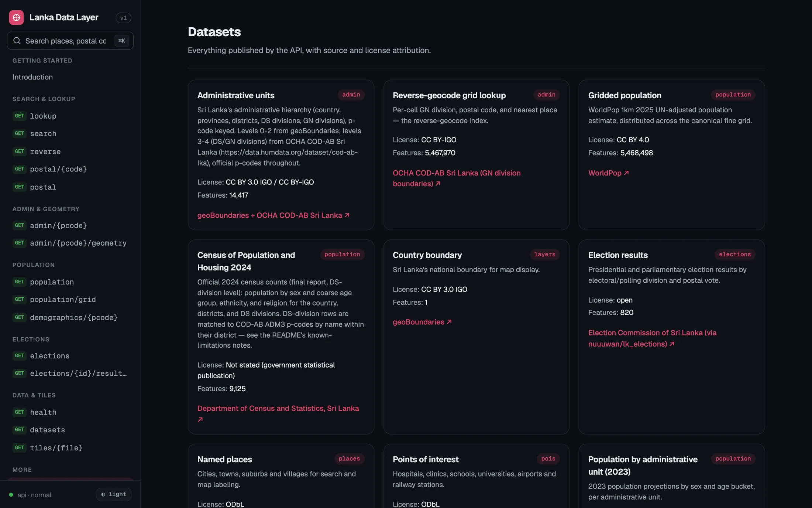The height and width of the screenshot is (508, 812).
Task: Go to the postal endpoint
Action: coord(70,187)
